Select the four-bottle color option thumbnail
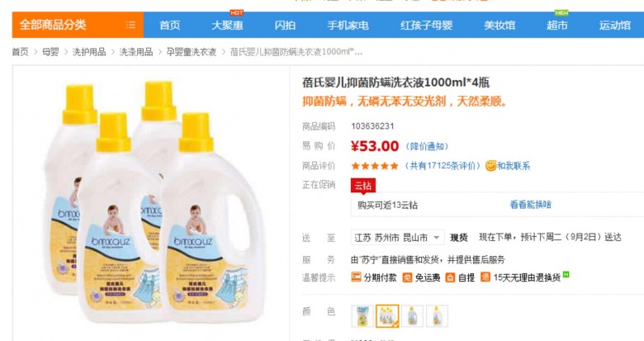The image size is (644, 341). pyautogui.click(x=387, y=316)
